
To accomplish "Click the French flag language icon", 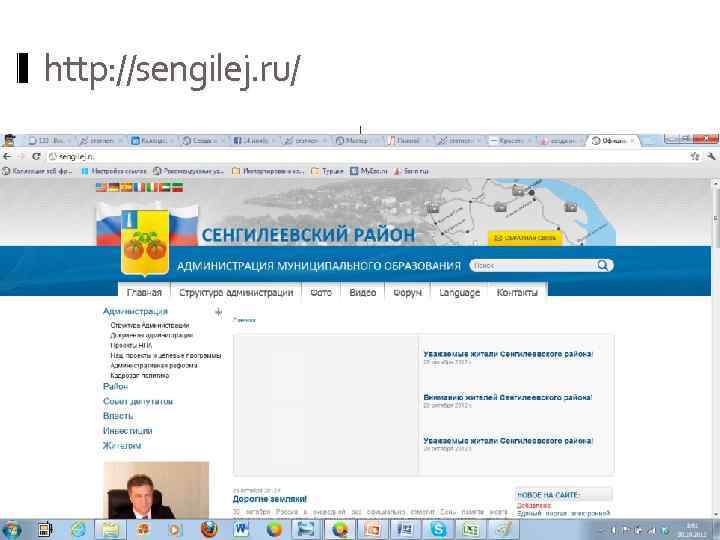I will (x=139, y=187).
